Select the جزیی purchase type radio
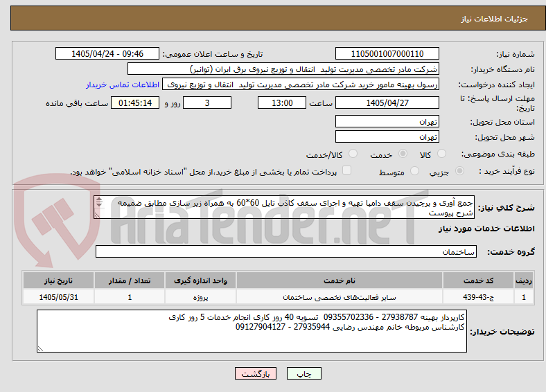 click(x=459, y=171)
